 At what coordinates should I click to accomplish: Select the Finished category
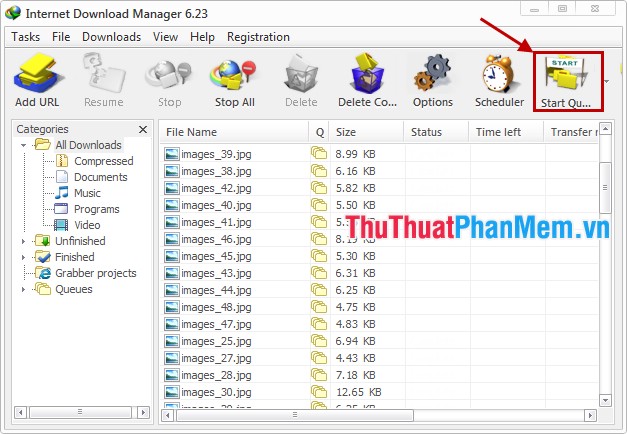tap(74, 257)
